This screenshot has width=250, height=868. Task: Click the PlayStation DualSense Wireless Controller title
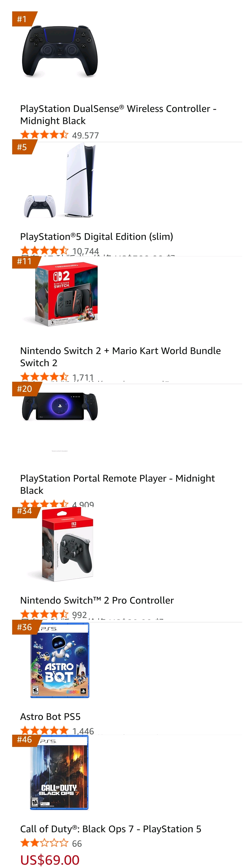[x=118, y=115]
